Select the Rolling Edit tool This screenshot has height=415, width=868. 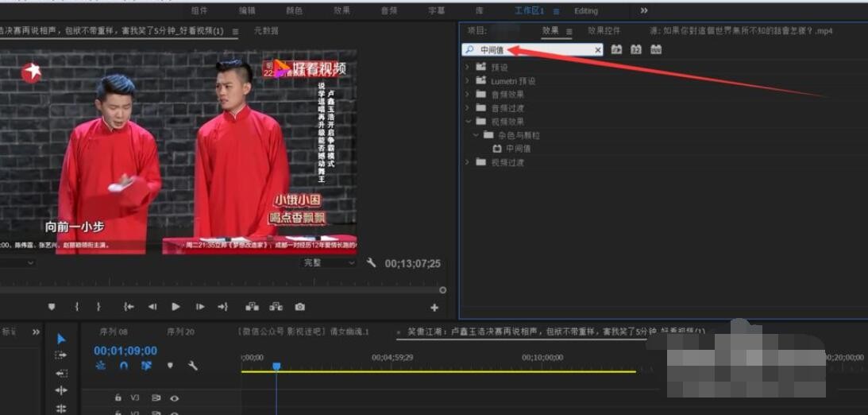coord(61,390)
